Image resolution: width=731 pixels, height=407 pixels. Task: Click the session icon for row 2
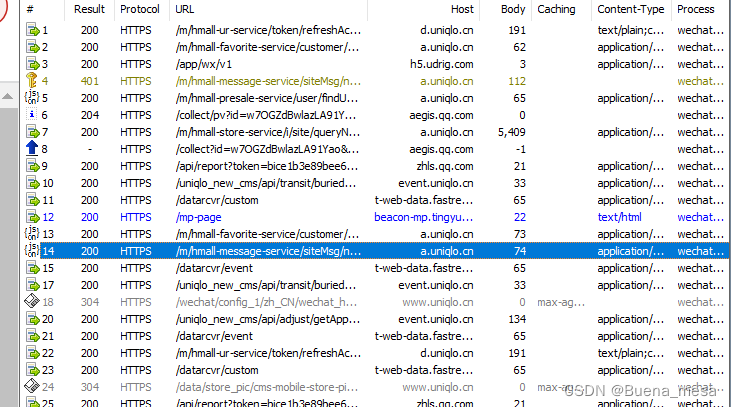tap(32, 47)
